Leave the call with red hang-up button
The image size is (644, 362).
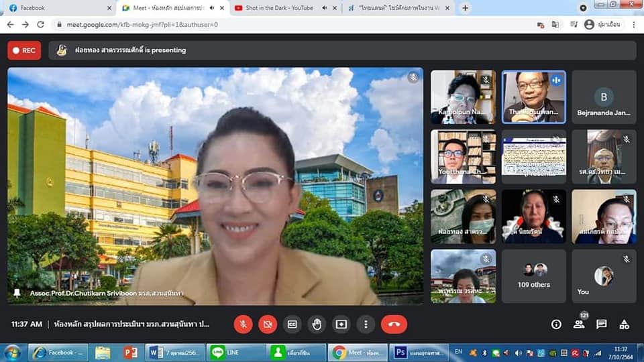coord(394,324)
